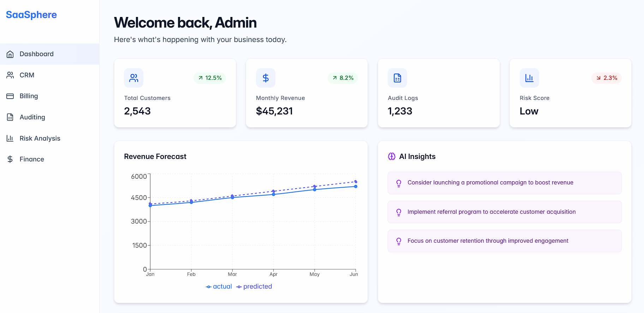Screen dimensions: 644x313
Task: Click the Audit Logs label
Action: pos(403,98)
